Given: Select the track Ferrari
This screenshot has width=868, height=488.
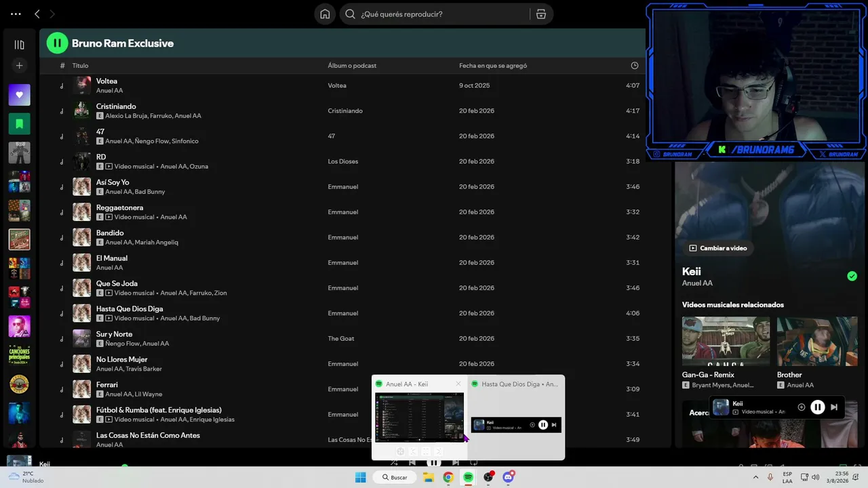Looking at the screenshot, I should click(107, 385).
